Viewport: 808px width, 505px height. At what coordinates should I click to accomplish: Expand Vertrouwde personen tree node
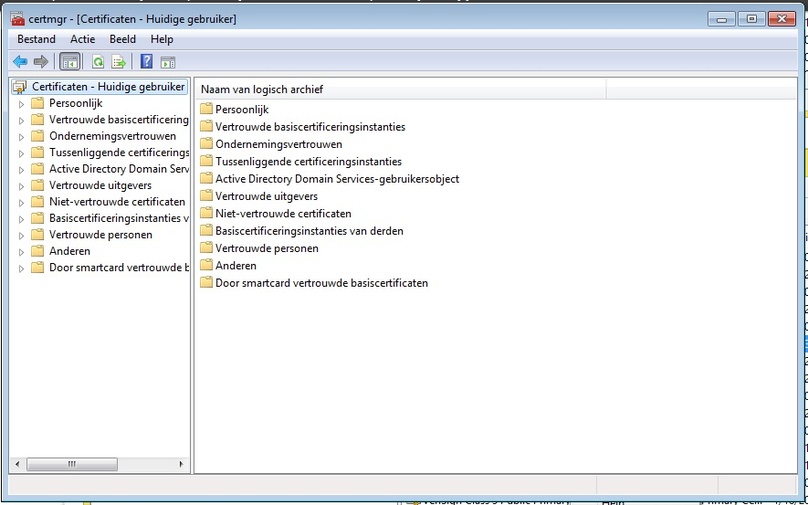pyautogui.click(x=21, y=235)
